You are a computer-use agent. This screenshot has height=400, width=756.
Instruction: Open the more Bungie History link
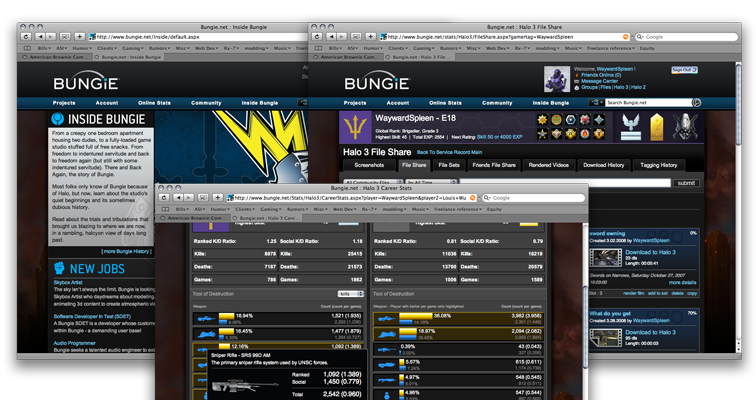tap(127, 252)
